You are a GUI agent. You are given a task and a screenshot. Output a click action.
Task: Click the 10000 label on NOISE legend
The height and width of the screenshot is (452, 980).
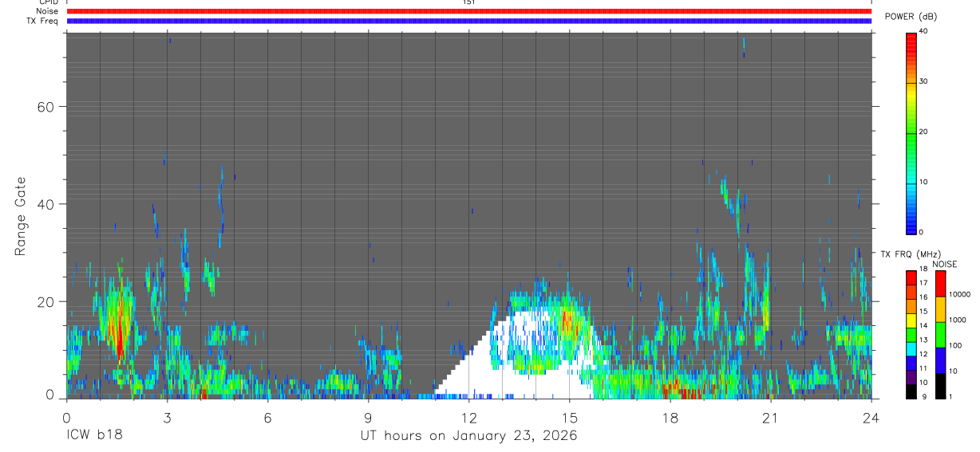pyautogui.click(x=958, y=294)
